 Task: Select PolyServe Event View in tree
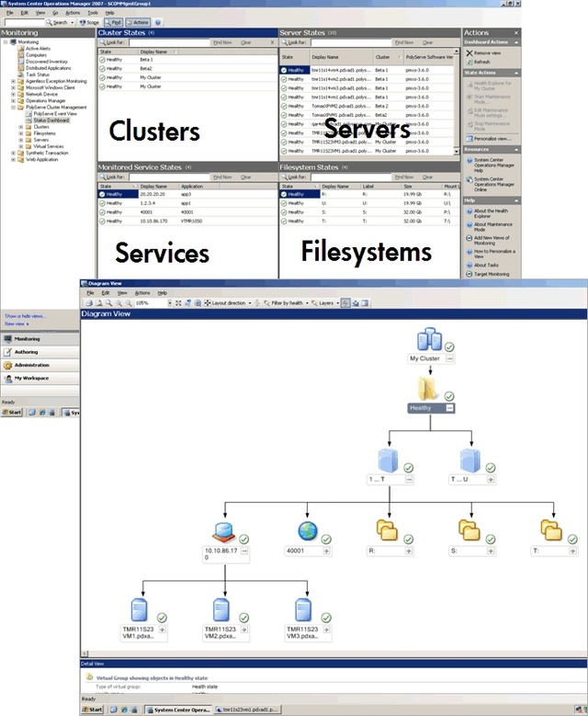tap(55, 114)
